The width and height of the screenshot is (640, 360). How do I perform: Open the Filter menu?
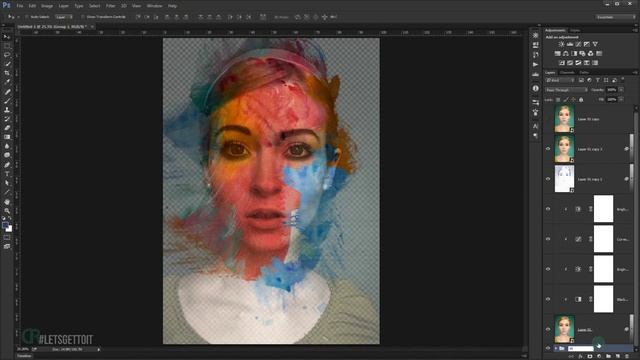pyautogui.click(x=111, y=6)
